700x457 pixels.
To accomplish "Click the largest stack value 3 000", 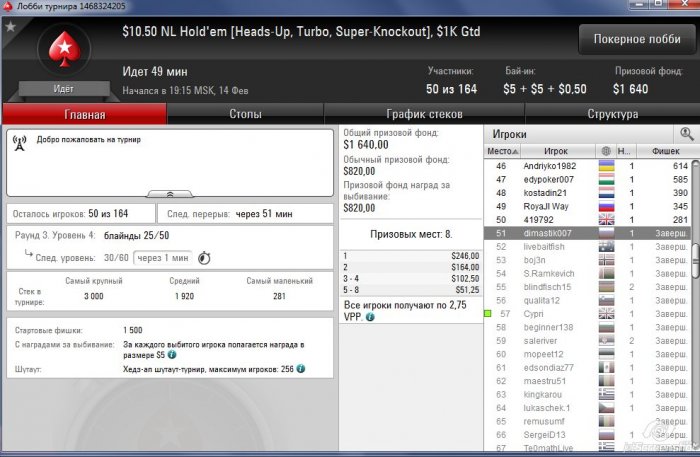I will point(94,296).
